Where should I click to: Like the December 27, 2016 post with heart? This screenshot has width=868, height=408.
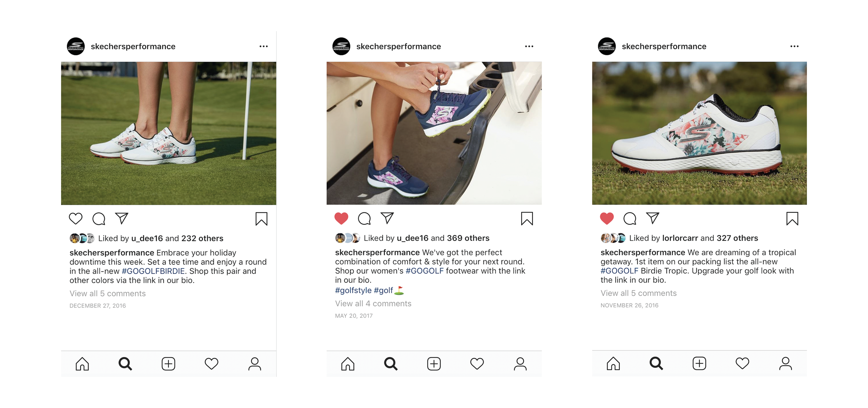pos(75,219)
